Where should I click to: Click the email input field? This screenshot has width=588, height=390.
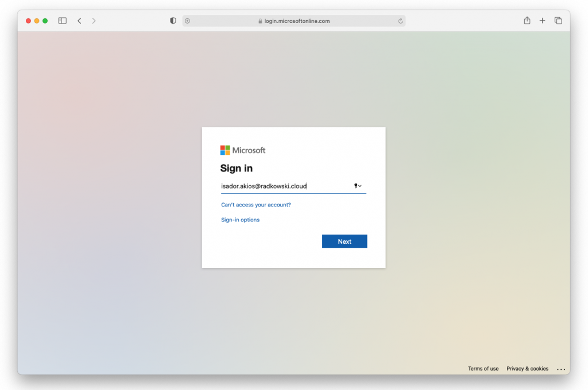(x=293, y=186)
